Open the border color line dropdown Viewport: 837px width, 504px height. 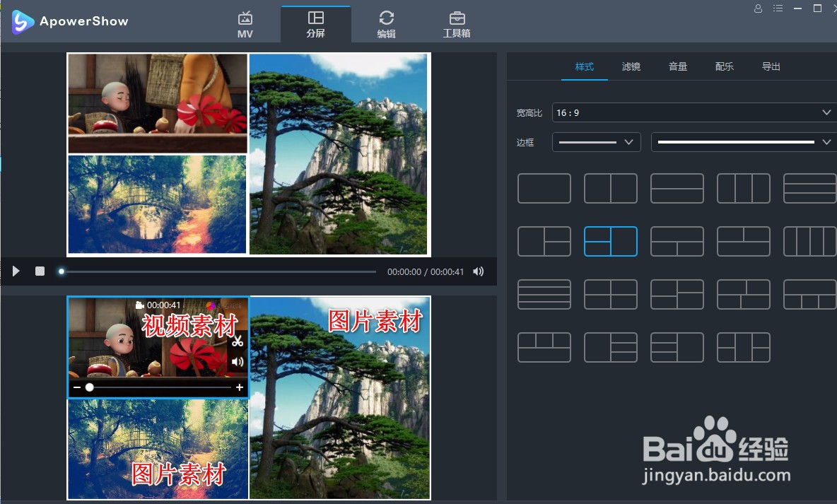tap(744, 142)
